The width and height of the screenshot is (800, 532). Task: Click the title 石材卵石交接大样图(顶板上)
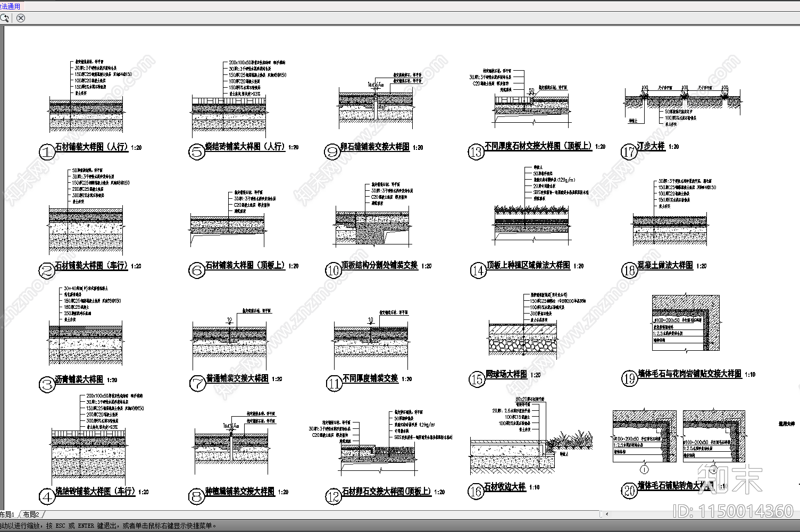[387, 492]
